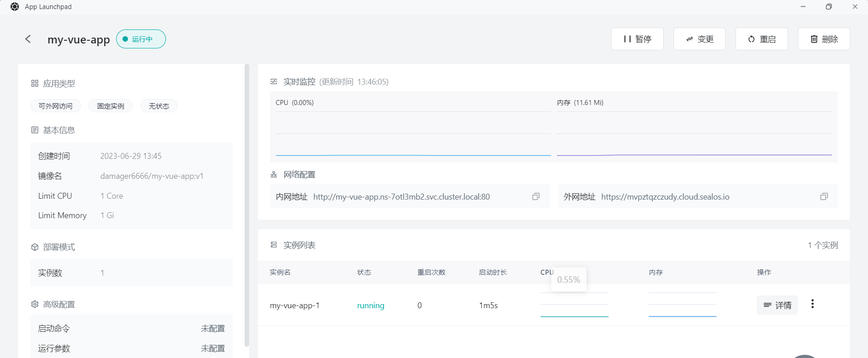Open the three-dot menu for my-vue-app-1

click(812, 304)
